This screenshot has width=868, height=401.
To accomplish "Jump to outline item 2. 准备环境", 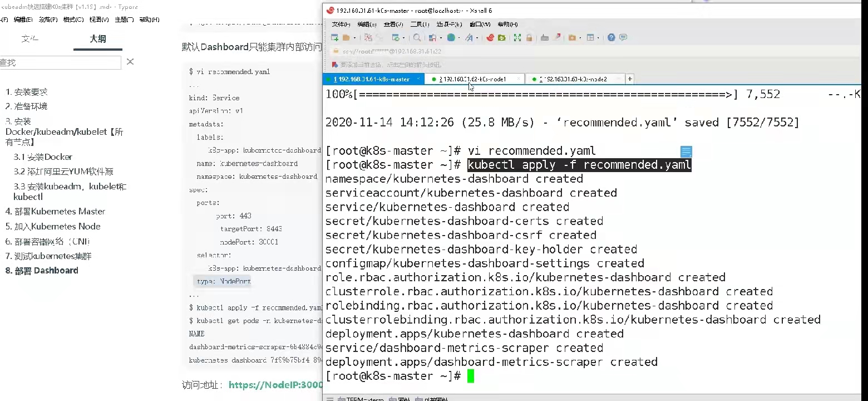I will pyautogui.click(x=27, y=106).
